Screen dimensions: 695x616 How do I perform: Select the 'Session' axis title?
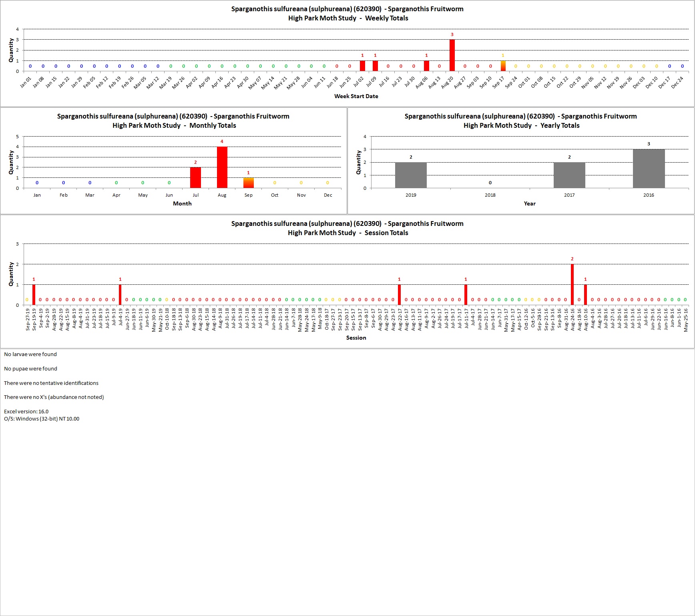tap(356, 338)
